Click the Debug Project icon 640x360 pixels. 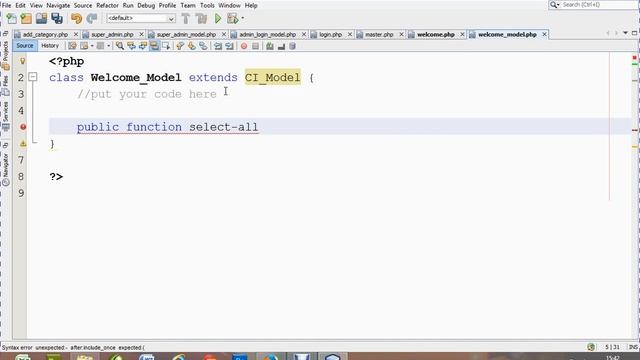pyautogui.click(x=233, y=18)
